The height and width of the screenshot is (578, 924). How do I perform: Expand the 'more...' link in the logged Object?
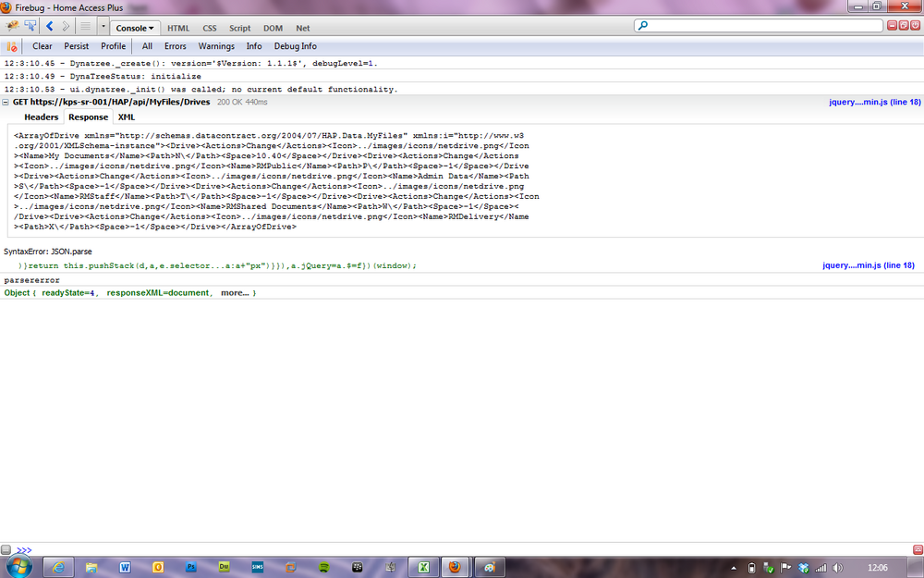click(235, 293)
